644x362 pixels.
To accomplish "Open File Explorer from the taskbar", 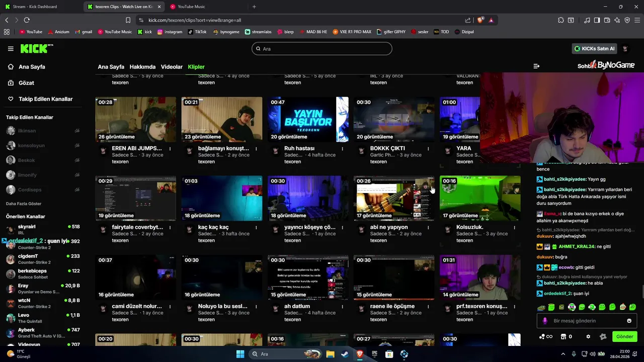I will 330,354.
